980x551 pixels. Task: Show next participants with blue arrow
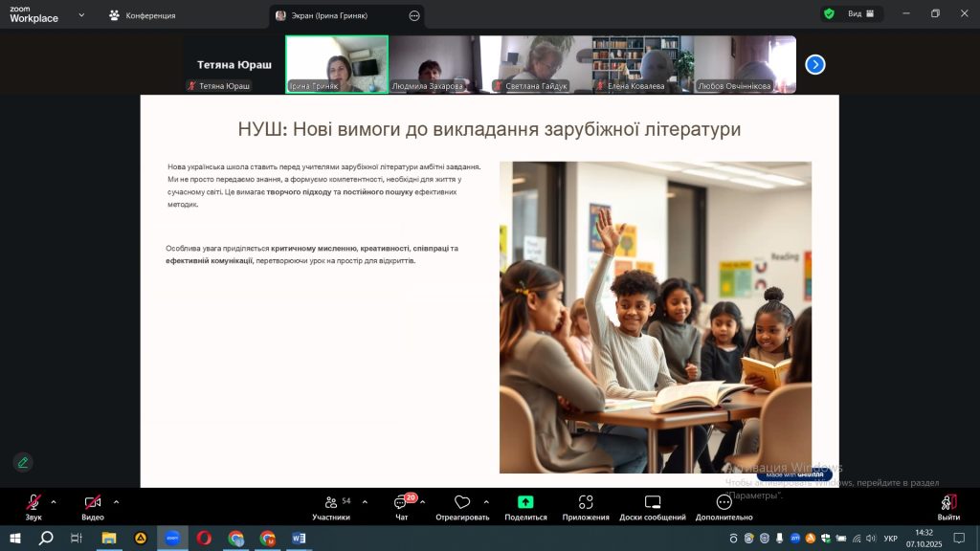(x=815, y=64)
